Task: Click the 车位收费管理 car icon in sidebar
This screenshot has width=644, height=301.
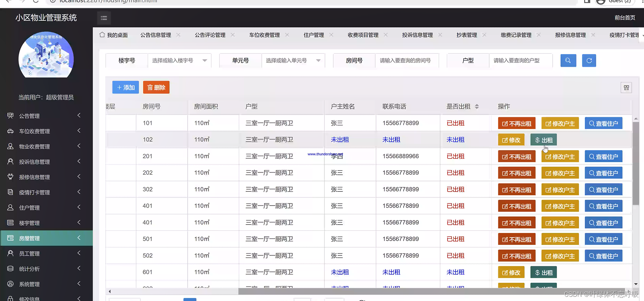Action: click(x=11, y=131)
